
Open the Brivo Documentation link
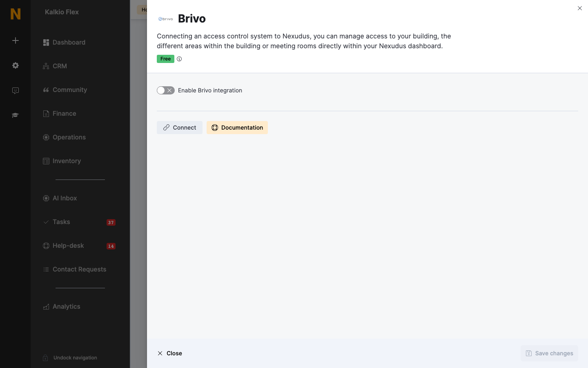point(237,128)
